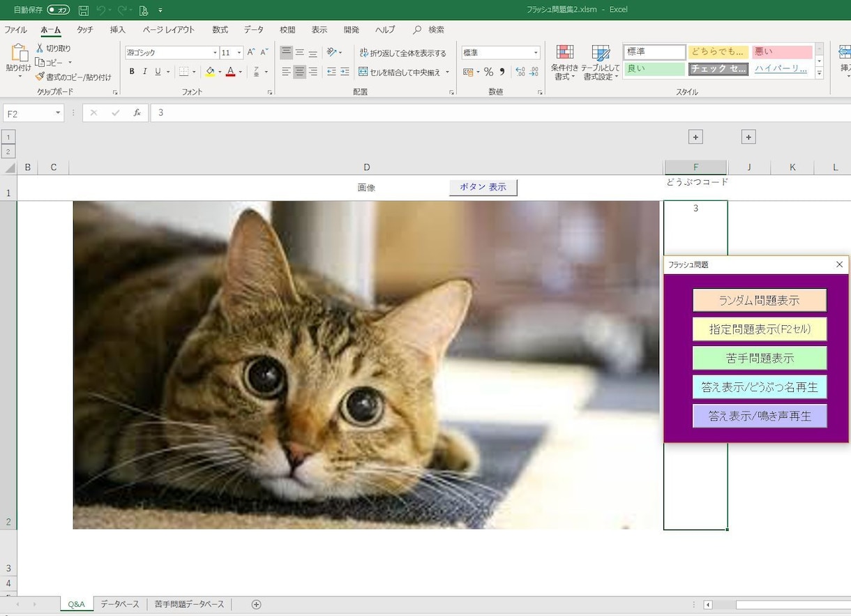Viewport: 851px width, 616px height.
Task: Click the ボタン 表示 button
Action: coord(483,188)
